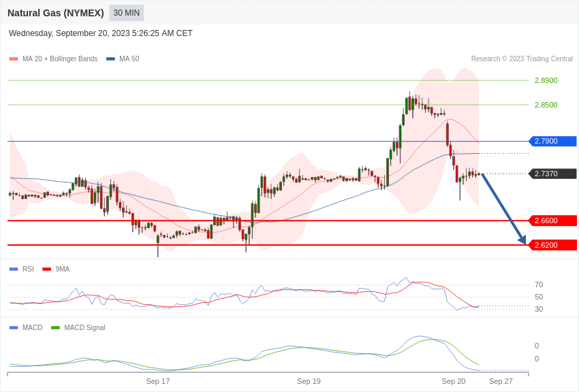
Task: Click the Sep 19 date axis label
Action: (x=309, y=381)
